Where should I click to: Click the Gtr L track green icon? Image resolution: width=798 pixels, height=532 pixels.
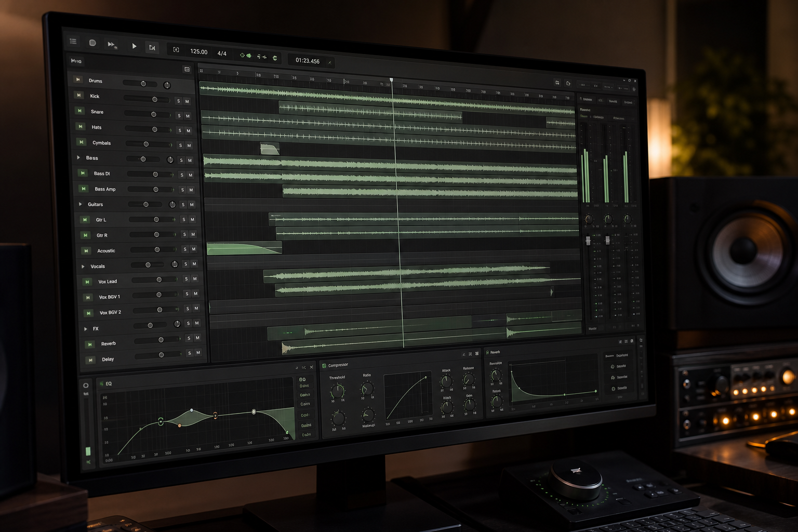click(x=85, y=220)
